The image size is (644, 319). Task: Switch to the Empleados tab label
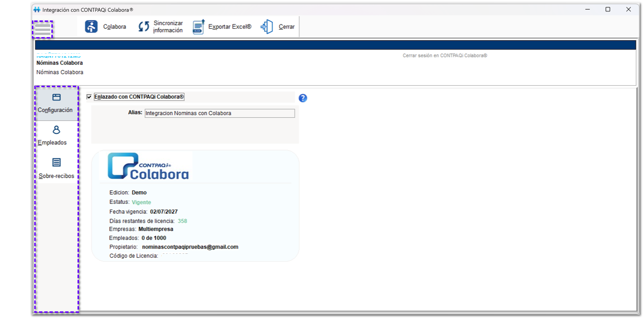[52, 143]
